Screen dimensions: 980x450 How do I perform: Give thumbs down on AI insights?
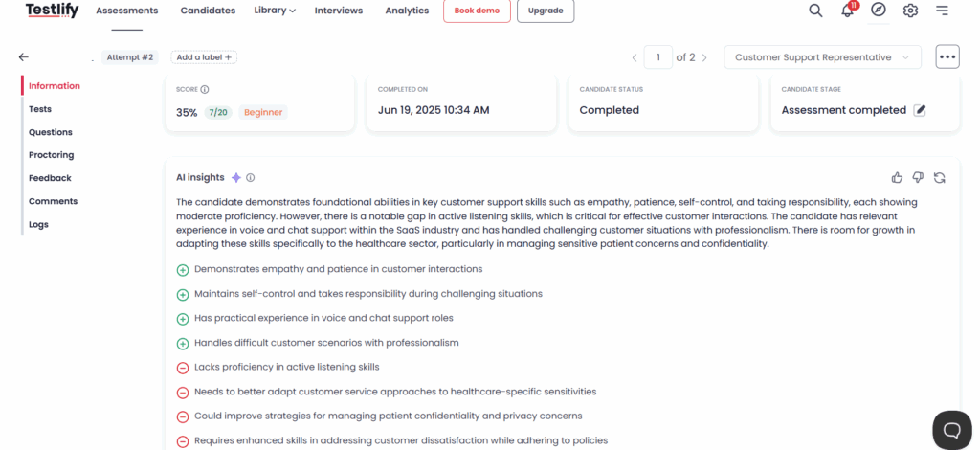pyautogui.click(x=918, y=177)
